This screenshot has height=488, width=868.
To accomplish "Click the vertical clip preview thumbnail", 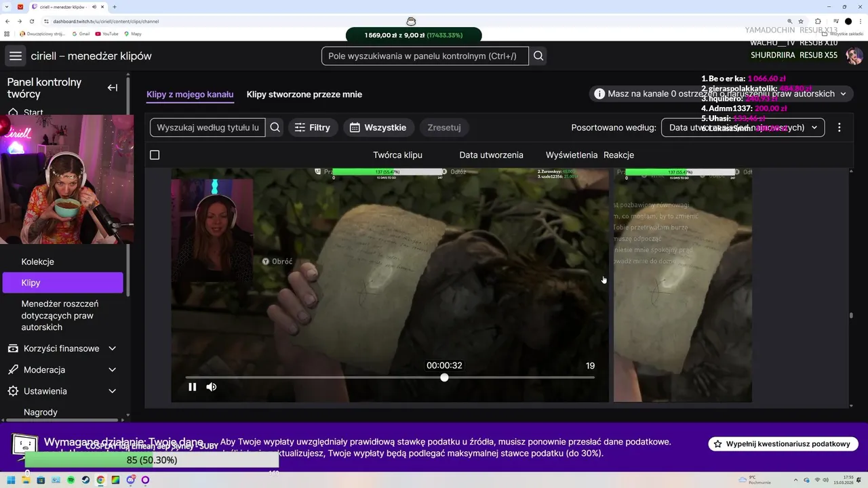I will coord(683,285).
